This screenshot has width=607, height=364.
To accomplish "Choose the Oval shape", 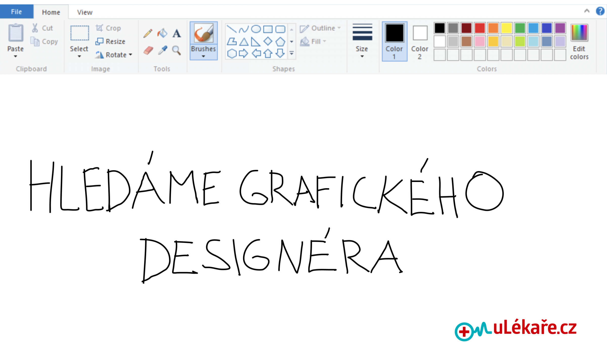I will tap(256, 29).
